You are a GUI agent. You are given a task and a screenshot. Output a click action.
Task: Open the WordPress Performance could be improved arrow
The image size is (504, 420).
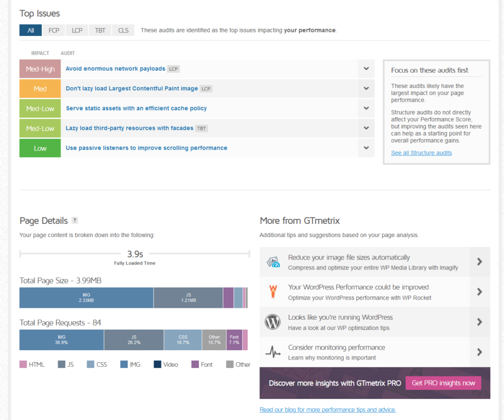click(479, 292)
